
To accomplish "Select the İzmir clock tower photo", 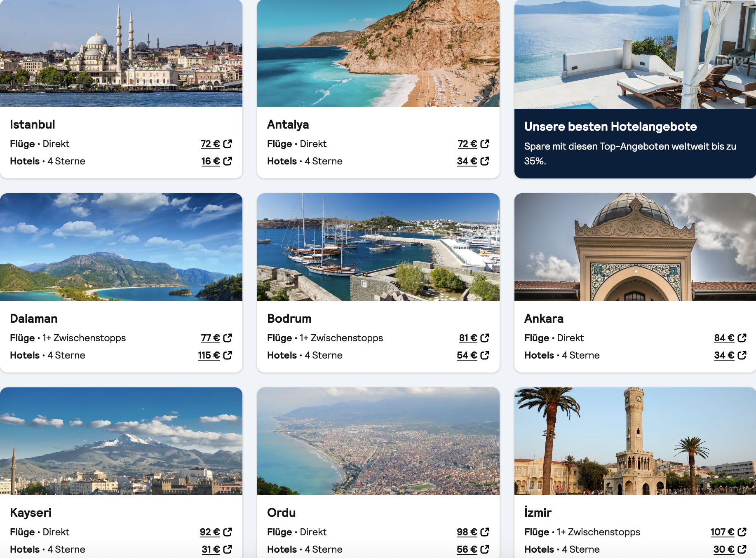I will (x=635, y=441).
